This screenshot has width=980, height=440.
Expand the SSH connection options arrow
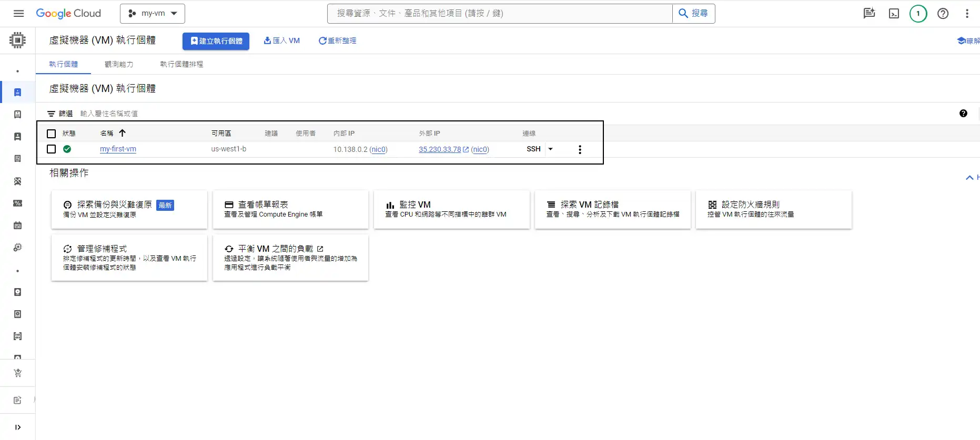click(x=550, y=149)
